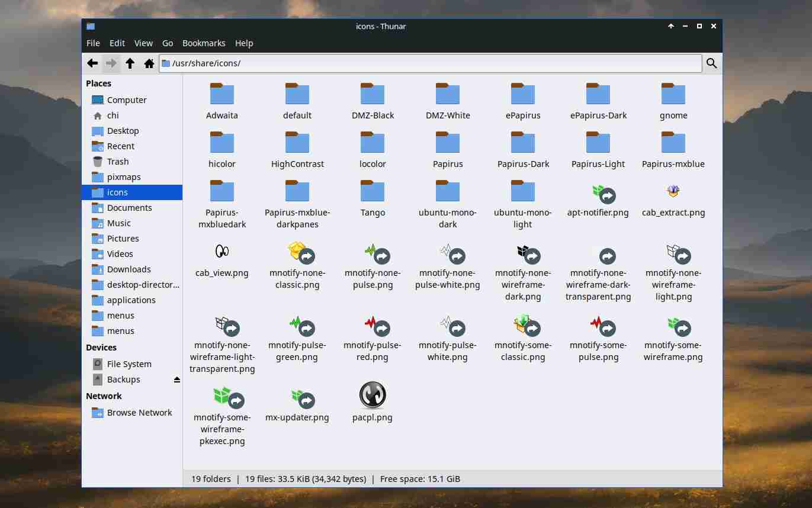The image size is (812, 508).
Task: Eject the Backups device
Action: coord(176,380)
